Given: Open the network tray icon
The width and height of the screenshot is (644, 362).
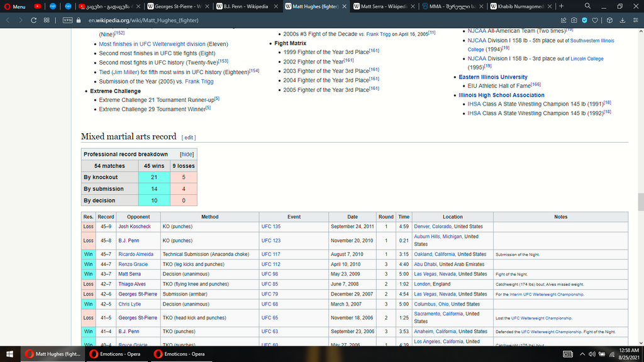Looking at the screenshot, I should pos(612,354).
